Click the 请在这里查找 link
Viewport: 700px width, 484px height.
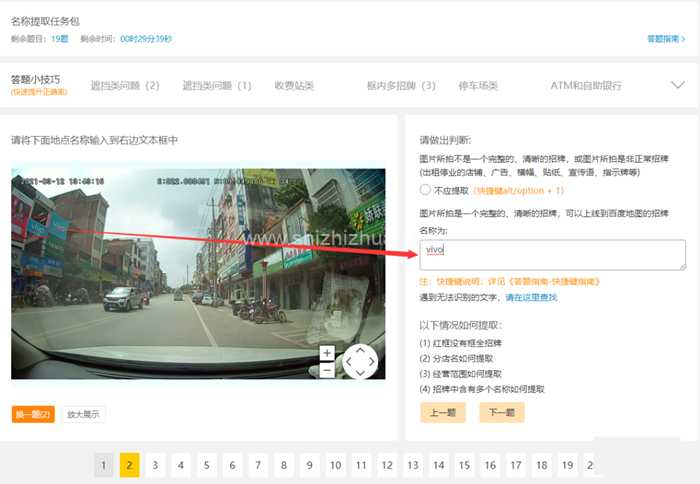[x=531, y=297]
